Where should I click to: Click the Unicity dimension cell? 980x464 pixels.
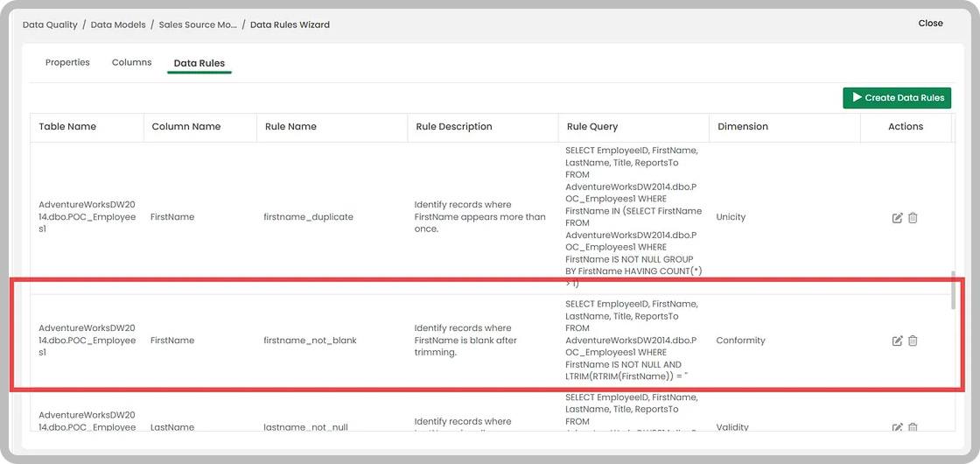pyautogui.click(x=731, y=217)
